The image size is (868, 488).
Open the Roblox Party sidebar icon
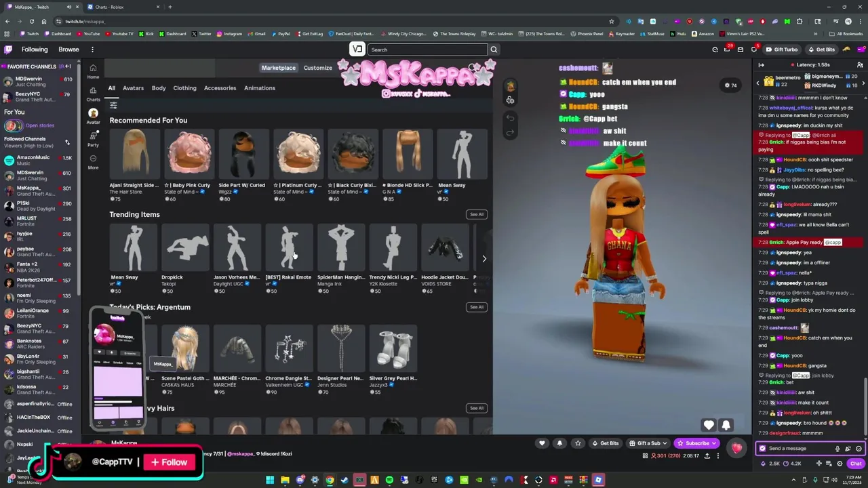coord(93,140)
